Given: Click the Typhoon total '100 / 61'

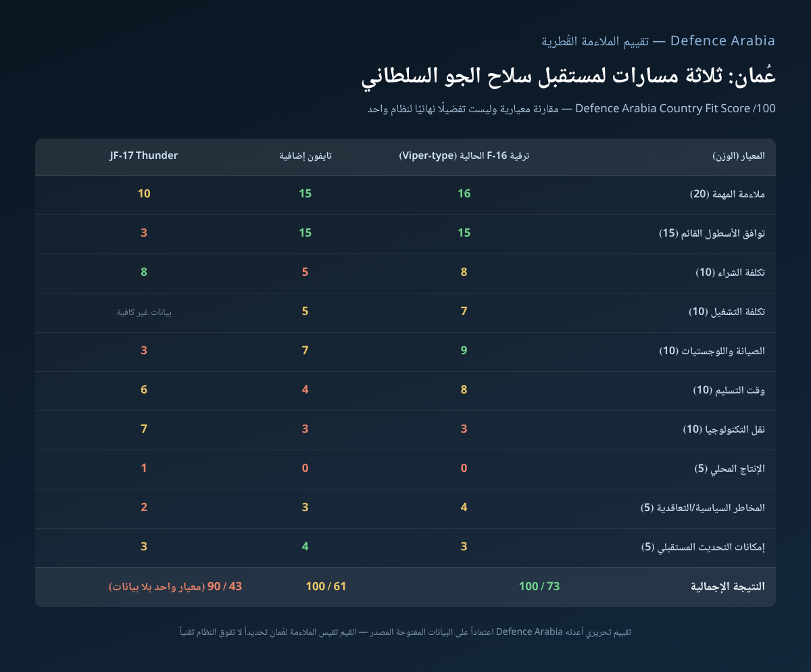Looking at the screenshot, I should click(x=326, y=586).
